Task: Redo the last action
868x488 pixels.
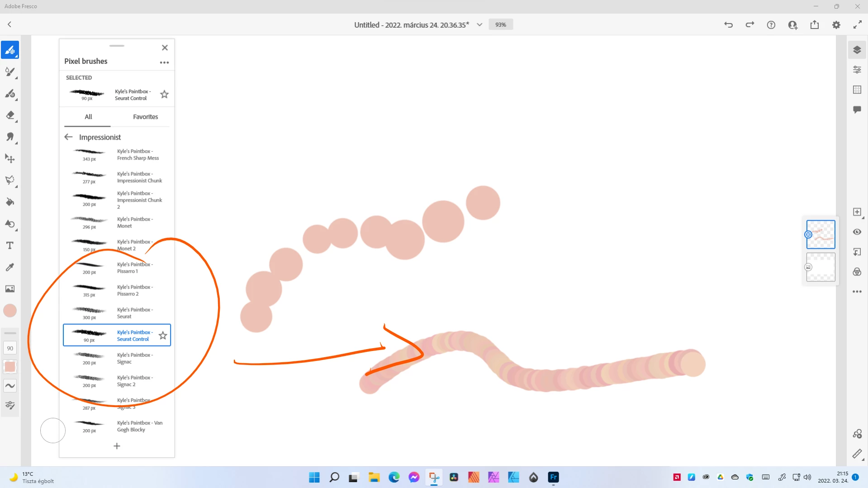Action: pyautogui.click(x=750, y=25)
